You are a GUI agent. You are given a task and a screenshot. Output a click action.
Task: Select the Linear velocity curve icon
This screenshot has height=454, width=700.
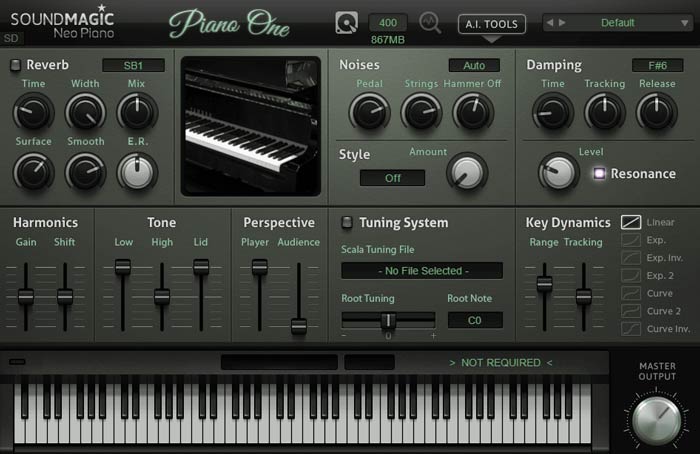pos(631,222)
